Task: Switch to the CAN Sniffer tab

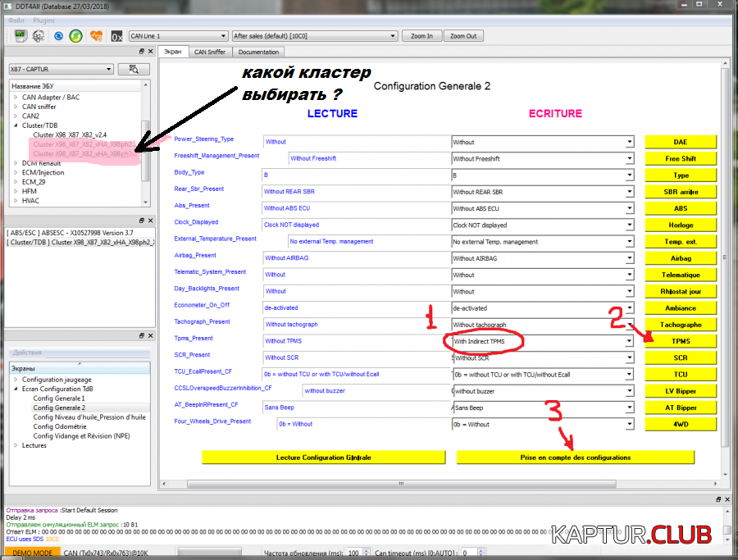Action: click(210, 52)
